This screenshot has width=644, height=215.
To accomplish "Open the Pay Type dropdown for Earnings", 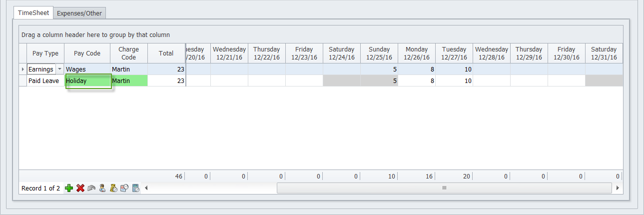I will [x=60, y=69].
